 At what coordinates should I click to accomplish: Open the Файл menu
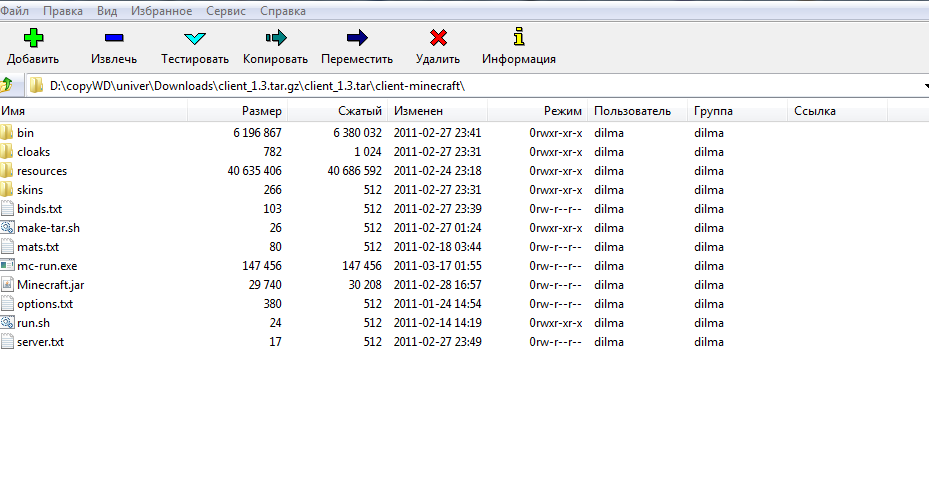point(14,11)
